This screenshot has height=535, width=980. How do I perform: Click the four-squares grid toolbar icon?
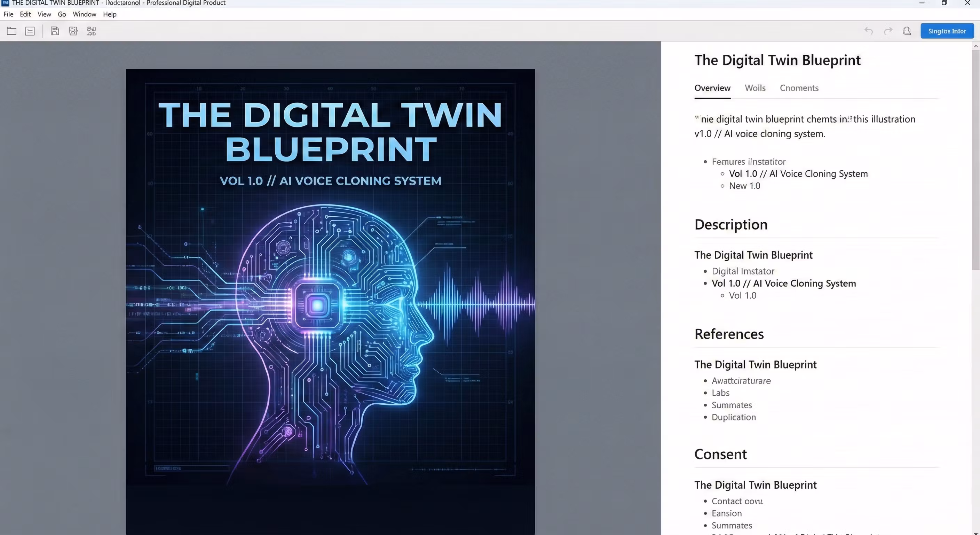[x=91, y=31]
